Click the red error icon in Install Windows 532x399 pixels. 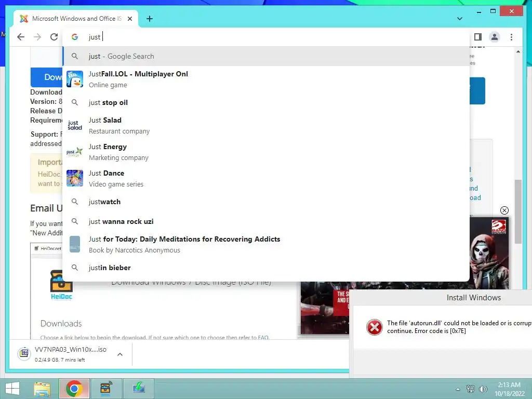(375, 327)
